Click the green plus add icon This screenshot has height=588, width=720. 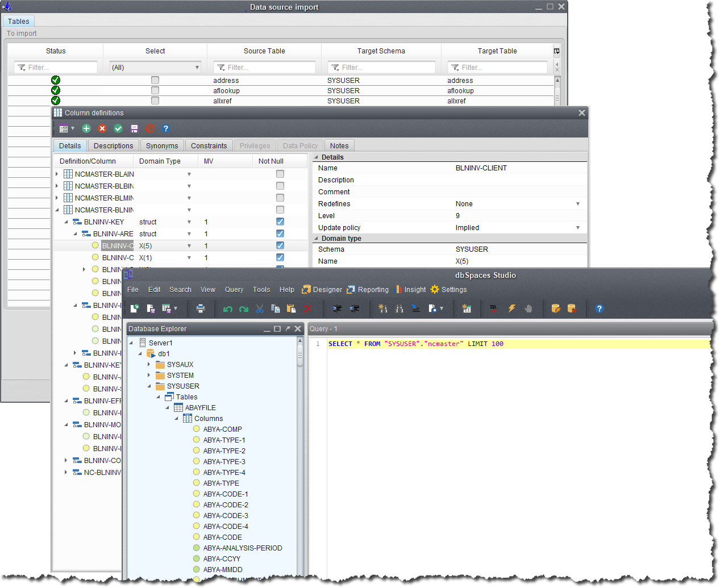pos(86,128)
